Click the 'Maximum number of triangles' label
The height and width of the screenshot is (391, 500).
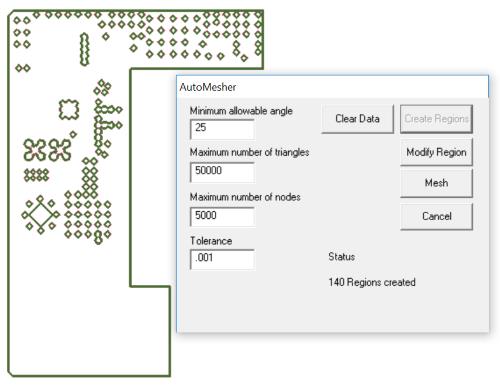click(x=249, y=152)
